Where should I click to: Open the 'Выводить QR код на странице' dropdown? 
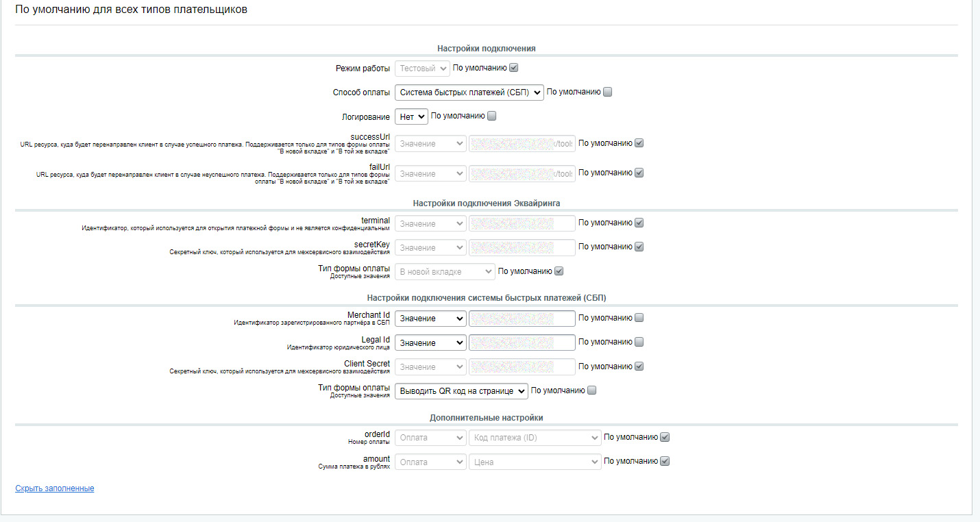461,391
